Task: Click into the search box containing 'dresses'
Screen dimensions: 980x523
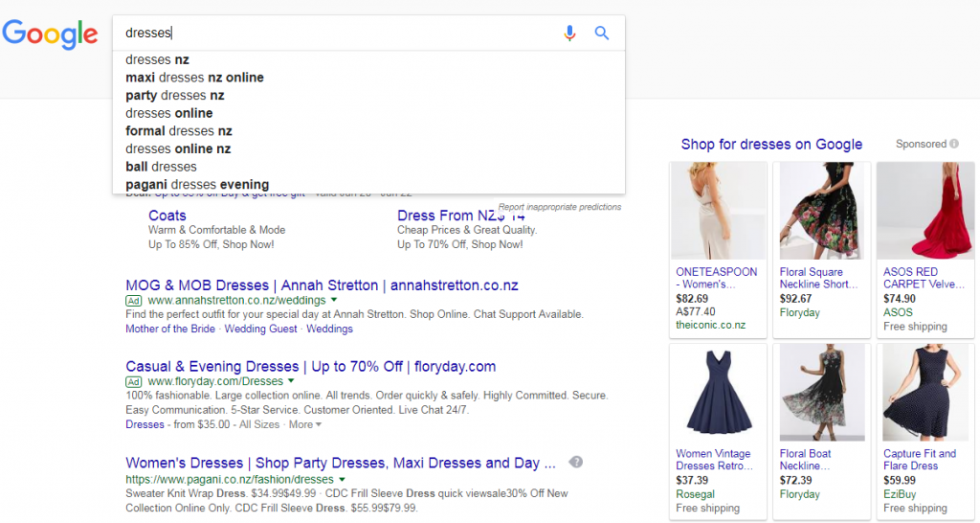Action: tap(335, 34)
